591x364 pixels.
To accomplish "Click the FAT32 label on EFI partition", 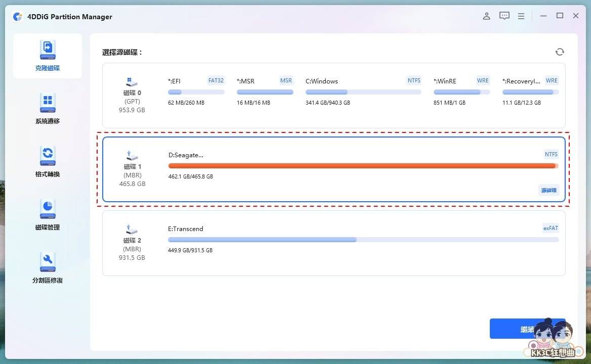I will tap(216, 80).
